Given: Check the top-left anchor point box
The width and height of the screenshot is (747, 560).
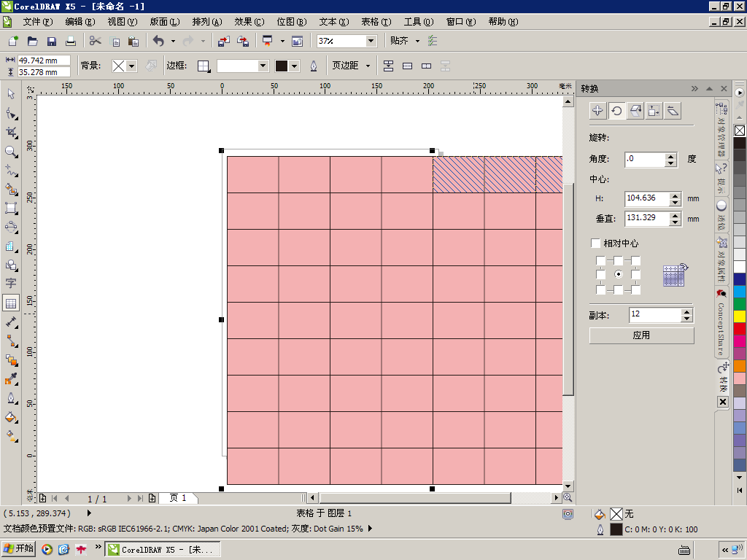Looking at the screenshot, I should [600, 260].
